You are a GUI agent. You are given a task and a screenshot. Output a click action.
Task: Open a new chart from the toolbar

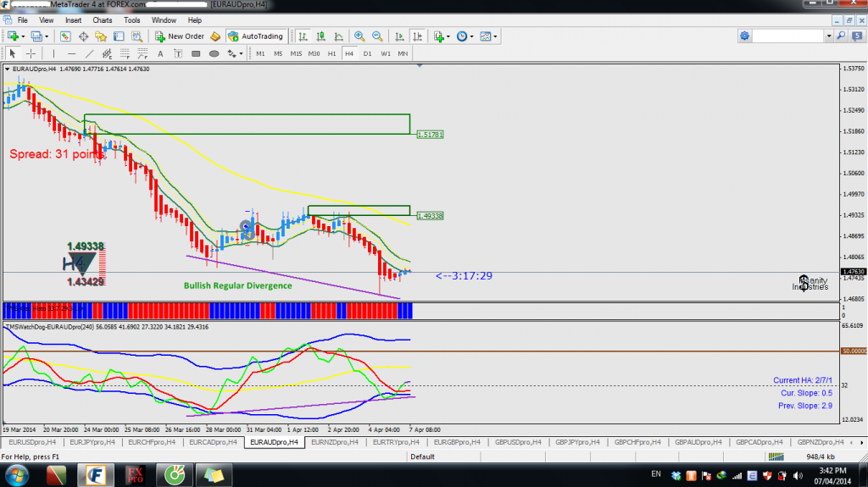(13, 36)
